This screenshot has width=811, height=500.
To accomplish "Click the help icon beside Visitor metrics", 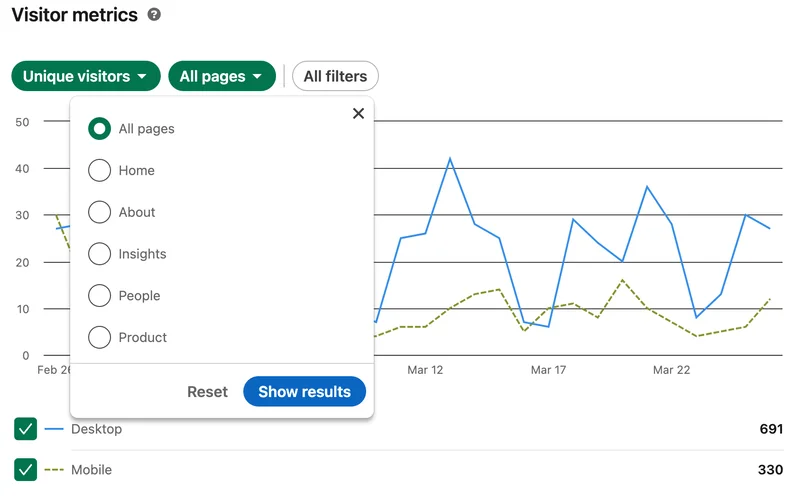I will click(x=153, y=15).
